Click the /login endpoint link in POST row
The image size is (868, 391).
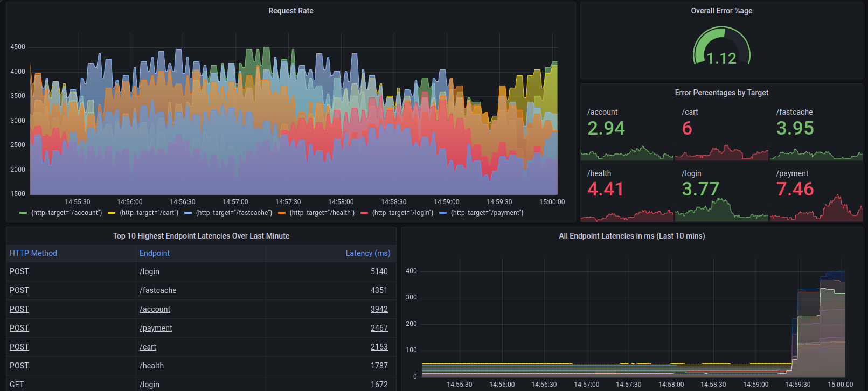(149, 271)
